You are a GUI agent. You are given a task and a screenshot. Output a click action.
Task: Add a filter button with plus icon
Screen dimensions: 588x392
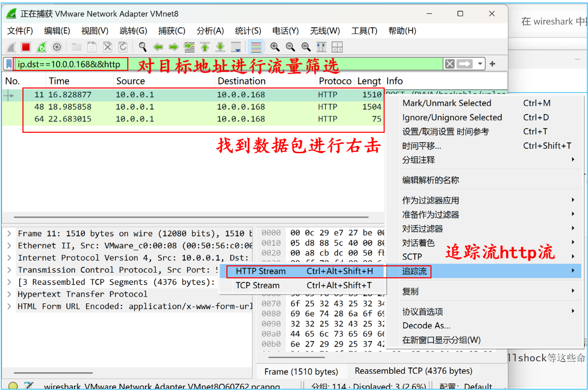click(493, 64)
